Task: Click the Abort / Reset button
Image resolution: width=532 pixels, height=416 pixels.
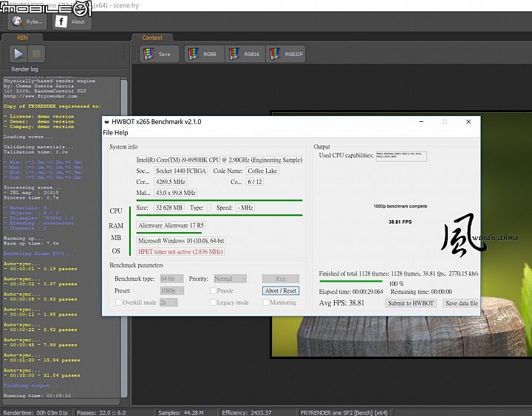Action: [x=281, y=291]
